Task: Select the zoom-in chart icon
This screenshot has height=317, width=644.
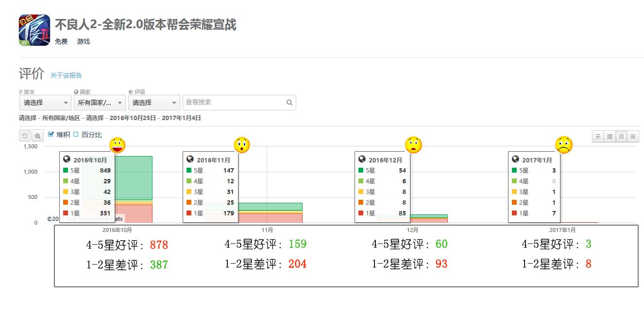Action: pyautogui.click(x=37, y=135)
